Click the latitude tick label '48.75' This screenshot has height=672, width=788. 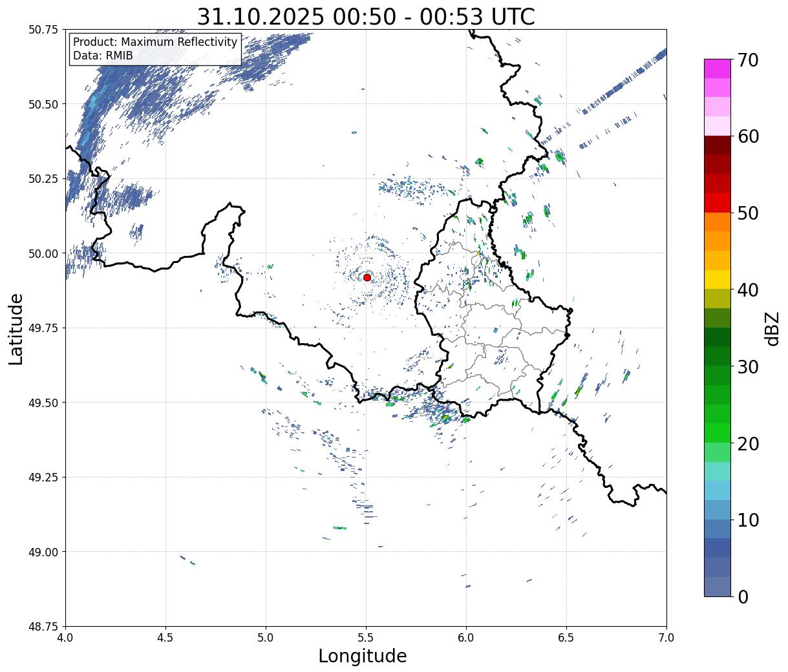point(43,627)
